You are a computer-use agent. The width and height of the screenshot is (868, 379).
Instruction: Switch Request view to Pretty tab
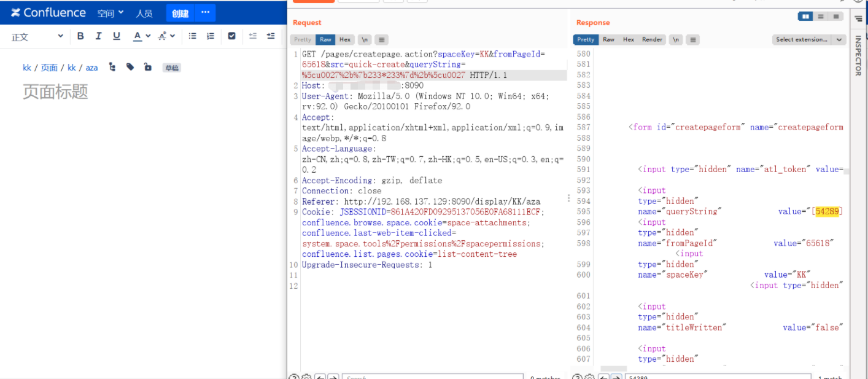click(303, 39)
